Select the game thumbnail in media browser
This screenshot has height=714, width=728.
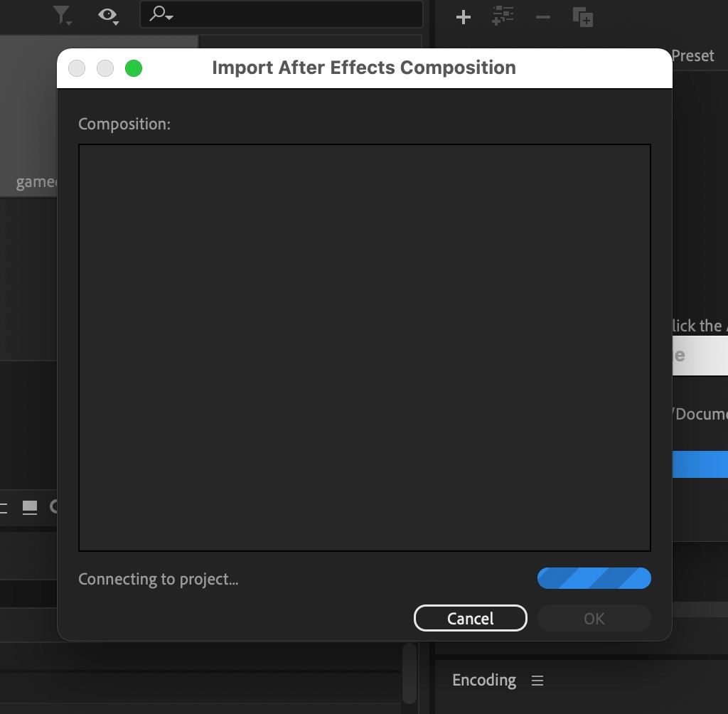(x=28, y=117)
